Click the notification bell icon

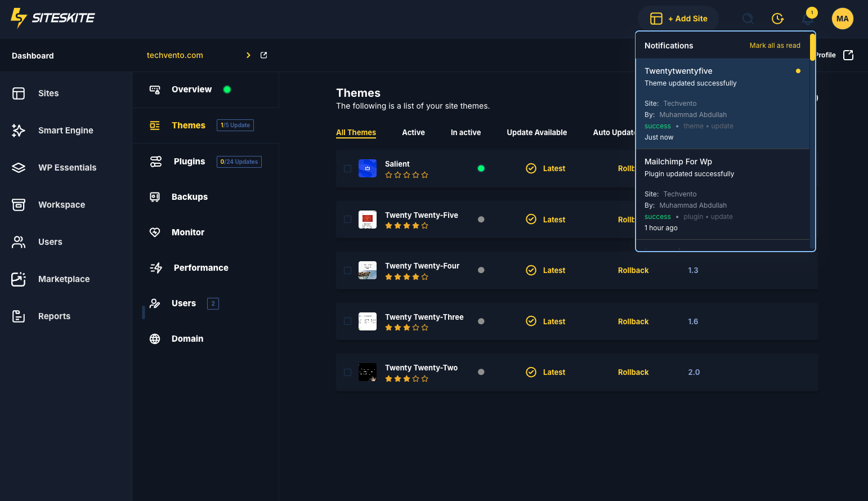pos(807,19)
